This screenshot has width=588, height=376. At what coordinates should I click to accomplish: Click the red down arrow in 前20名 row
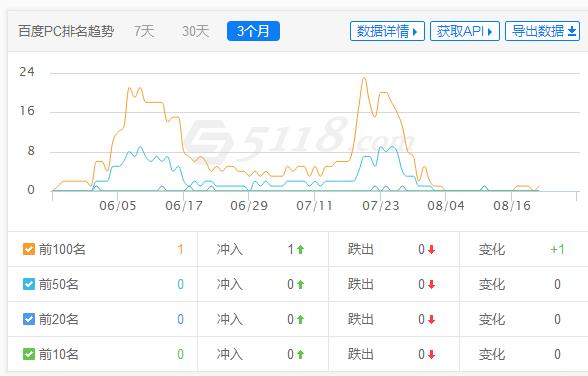coord(432,319)
